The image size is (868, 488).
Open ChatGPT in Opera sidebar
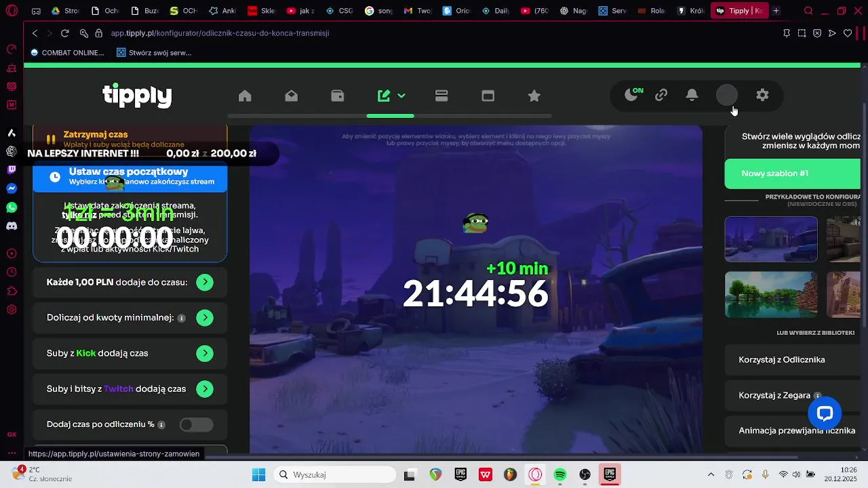click(x=12, y=151)
